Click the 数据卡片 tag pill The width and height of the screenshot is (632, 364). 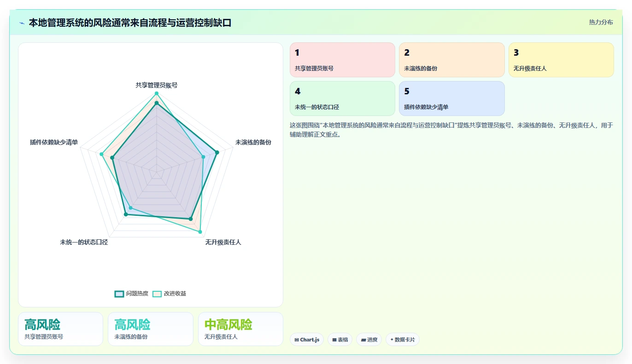point(403,340)
